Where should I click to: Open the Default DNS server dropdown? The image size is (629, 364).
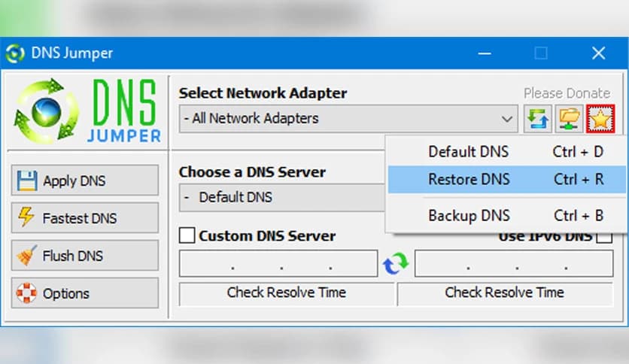[282, 197]
